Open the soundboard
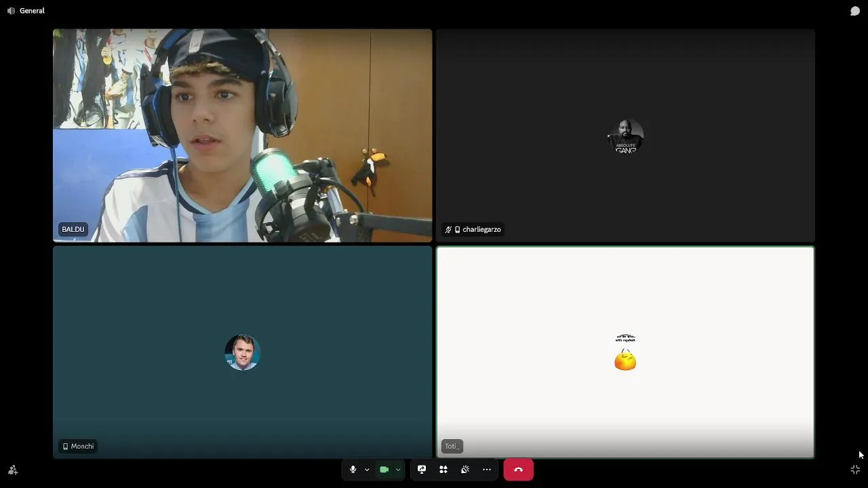The width and height of the screenshot is (868, 488). (x=465, y=470)
